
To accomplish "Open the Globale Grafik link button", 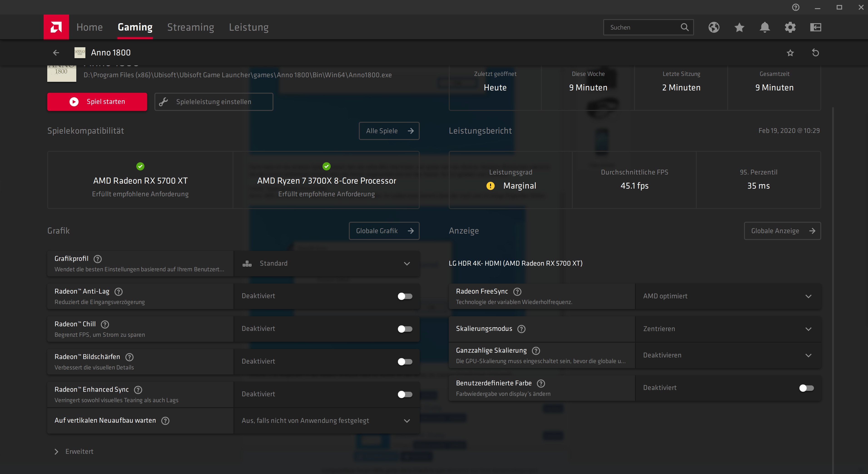I will point(384,231).
